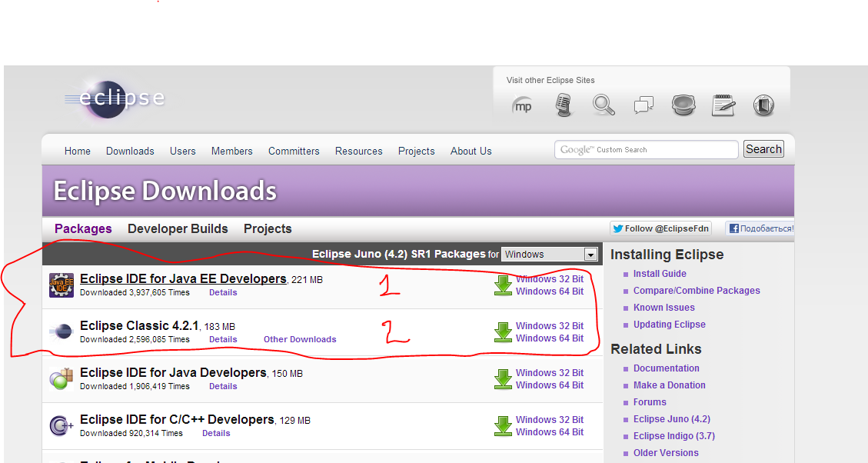Viewport: 868px width, 463px height.
Task: Open Users in navigation bar
Action: (x=183, y=152)
